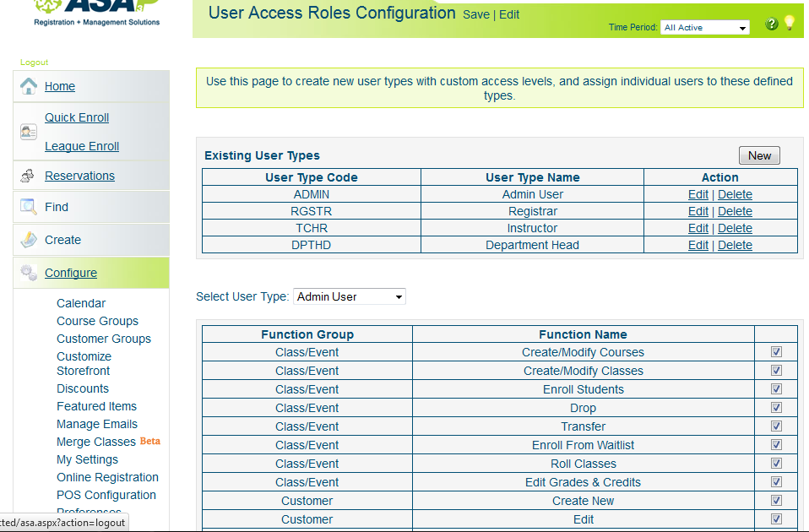
Task: Toggle Enroll From Waitlist checkbox
Action: (776, 445)
